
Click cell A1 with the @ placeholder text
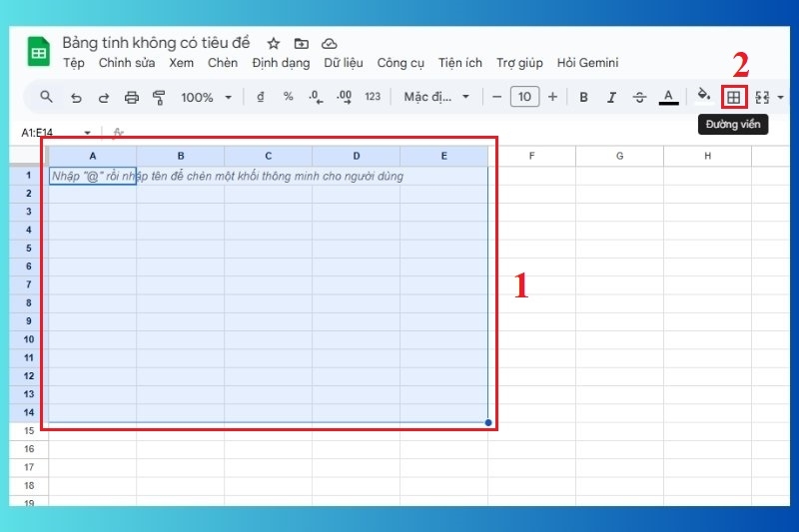92,176
